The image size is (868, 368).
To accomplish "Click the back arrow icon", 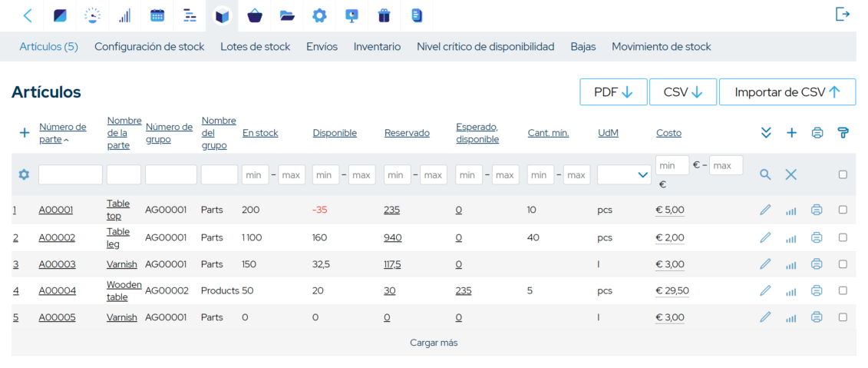I will 28,15.
